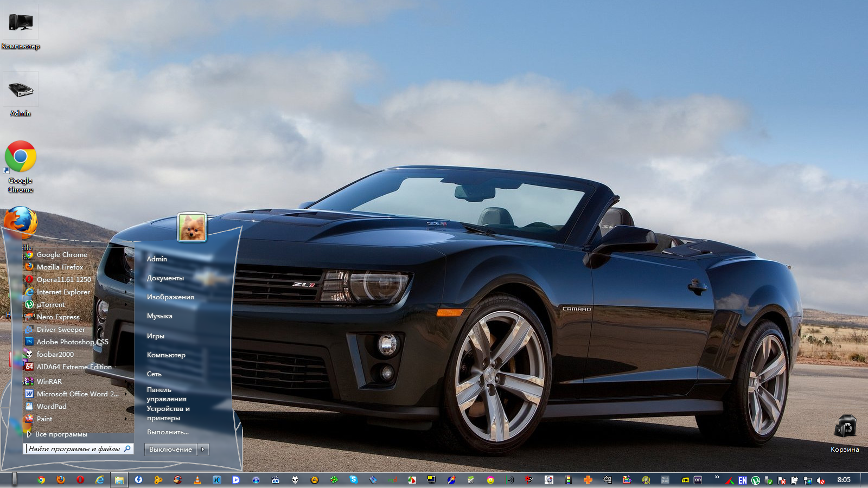Click Выполнить... in the Start menu
Viewport: 868px width, 488px height.
(x=168, y=432)
